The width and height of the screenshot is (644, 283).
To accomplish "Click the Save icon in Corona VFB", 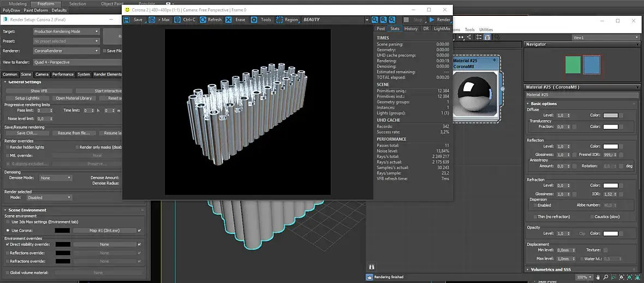I will pyautogui.click(x=127, y=20).
